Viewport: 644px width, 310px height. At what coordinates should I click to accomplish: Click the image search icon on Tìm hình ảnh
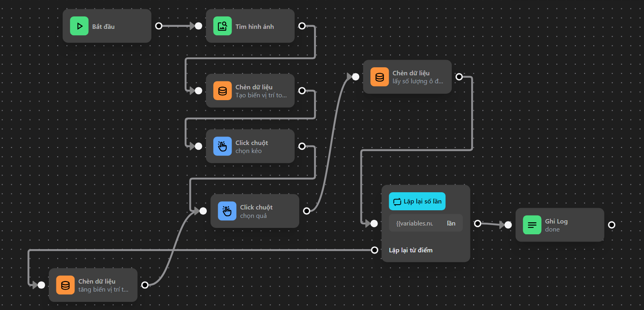click(x=222, y=26)
